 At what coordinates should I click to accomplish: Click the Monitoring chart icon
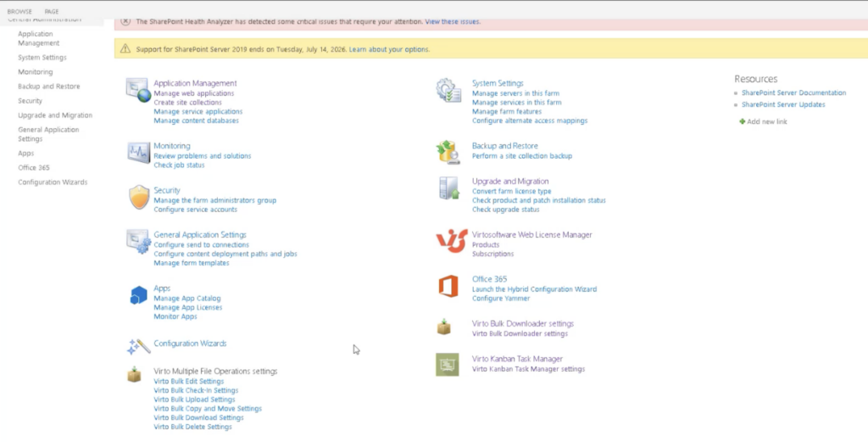(x=138, y=152)
